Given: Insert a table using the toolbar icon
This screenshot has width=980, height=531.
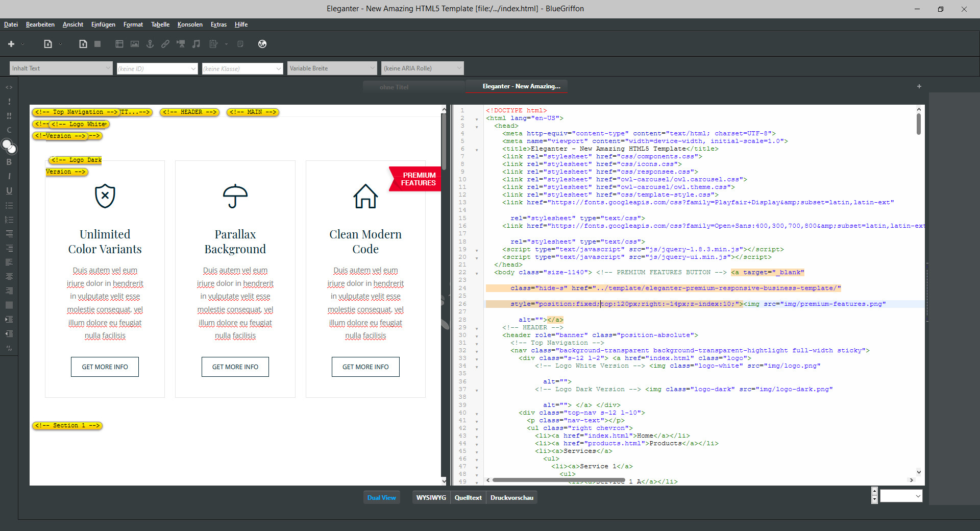Looking at the screenshot, I should click(x=119, y=44).
